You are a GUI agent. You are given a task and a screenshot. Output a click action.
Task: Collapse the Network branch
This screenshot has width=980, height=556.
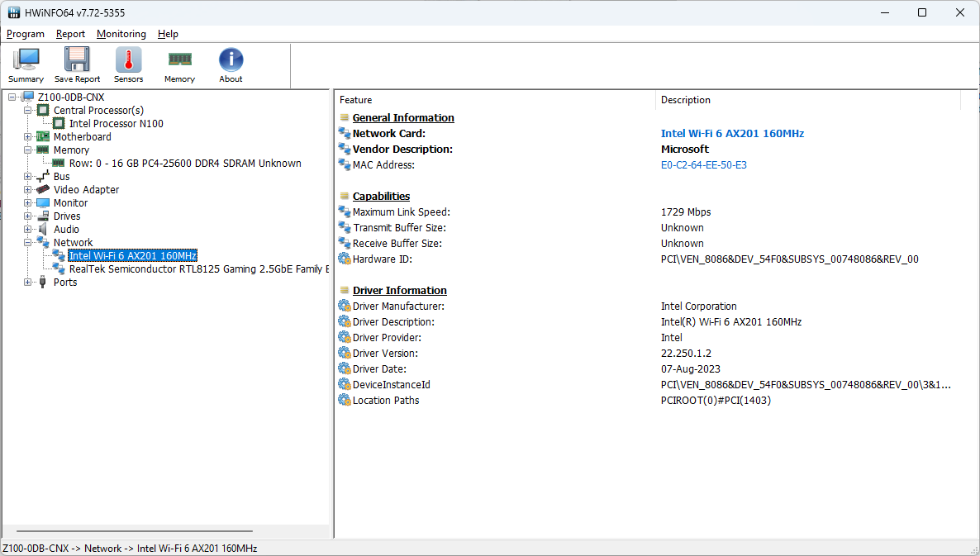point(27,242)
